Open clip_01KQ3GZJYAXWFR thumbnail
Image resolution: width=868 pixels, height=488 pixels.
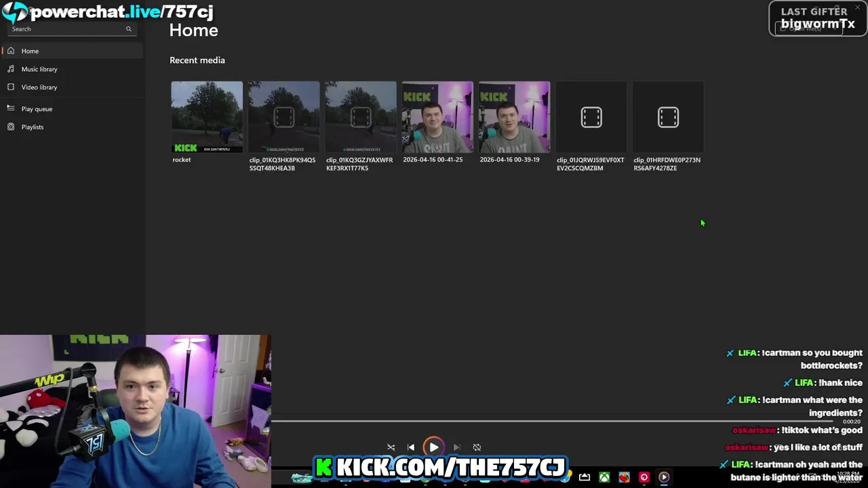(361, 117)
